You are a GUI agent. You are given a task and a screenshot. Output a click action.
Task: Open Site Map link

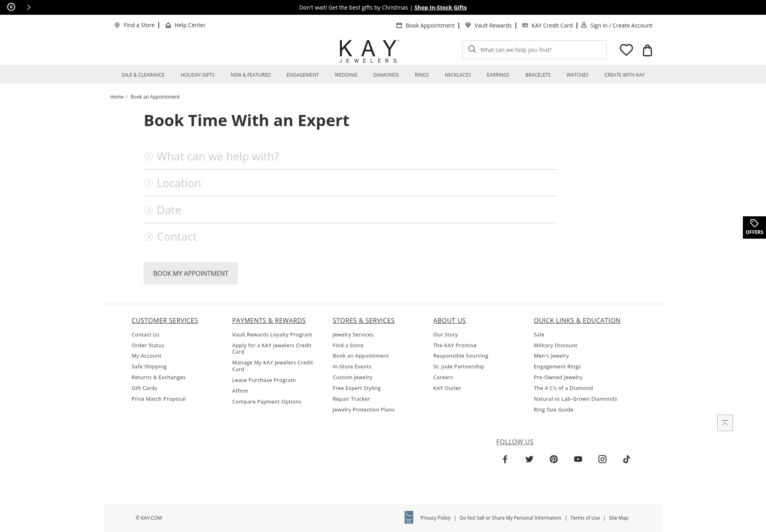(618, 518)
